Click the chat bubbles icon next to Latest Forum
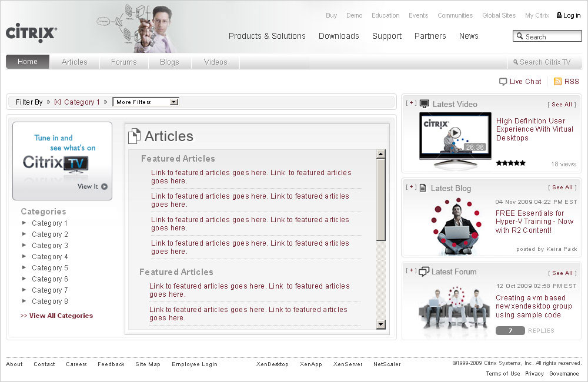 coord(424,272)
